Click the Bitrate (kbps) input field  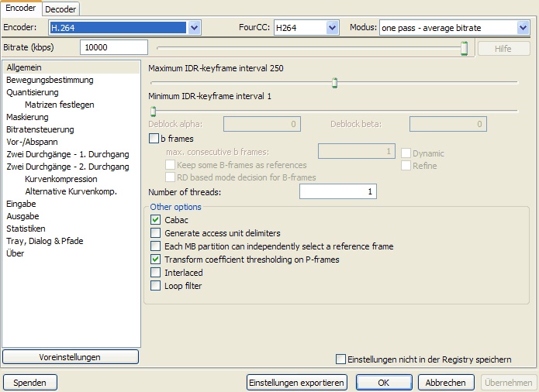pyautogui.click(x=113, y=47)
